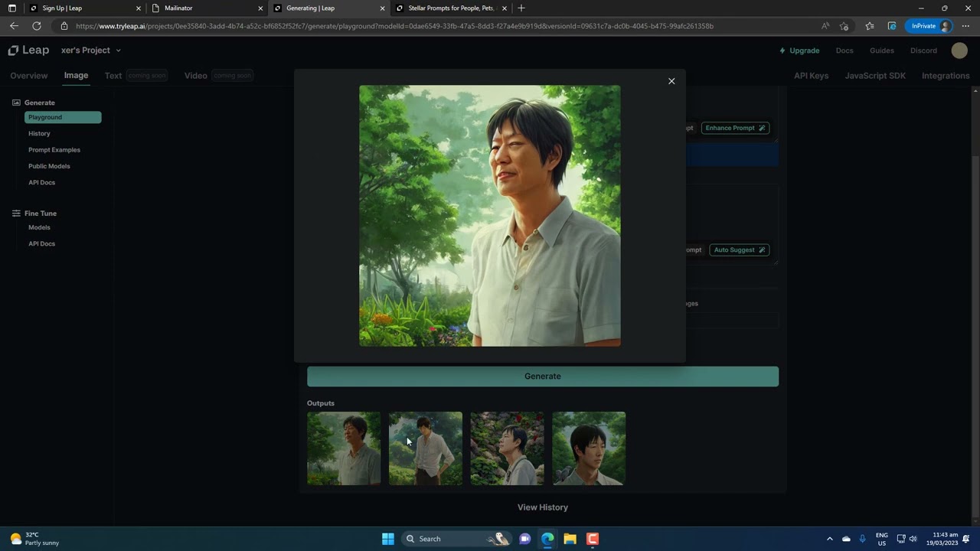Screen dimensions: 980x551
Task: Open a new browser tab
Action: coord(521,8)
